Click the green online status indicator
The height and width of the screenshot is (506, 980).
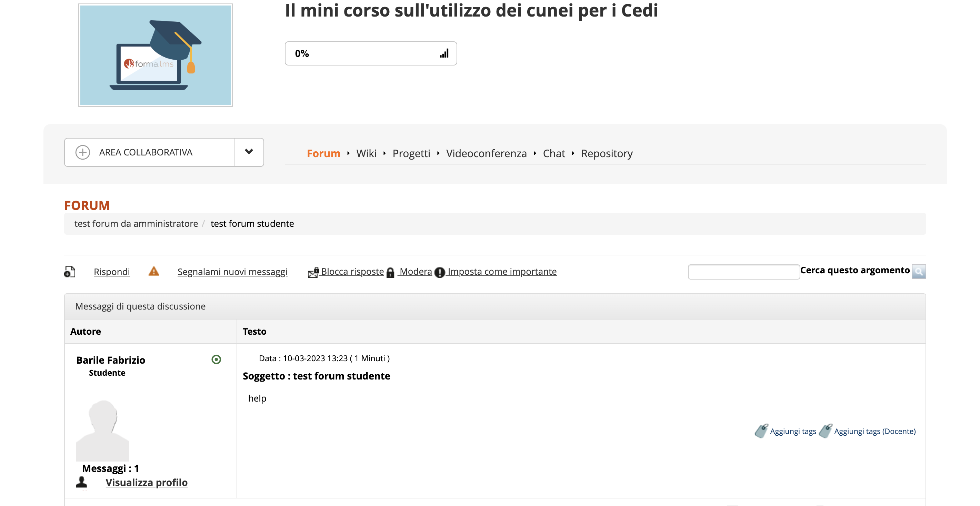click(216, 359)
